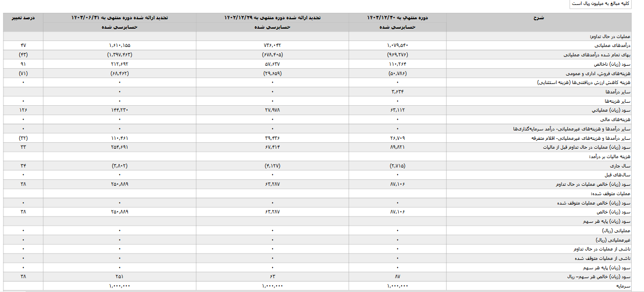Select the 'درآمدهای عملیاتی' row label
This screenshot has width=644, height=292.
(x=613, y=45)
